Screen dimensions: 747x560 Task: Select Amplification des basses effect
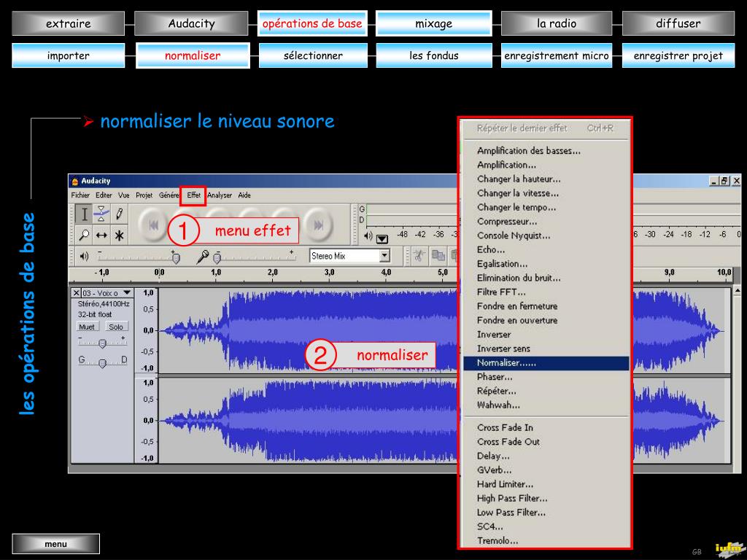tap(546, 151)
